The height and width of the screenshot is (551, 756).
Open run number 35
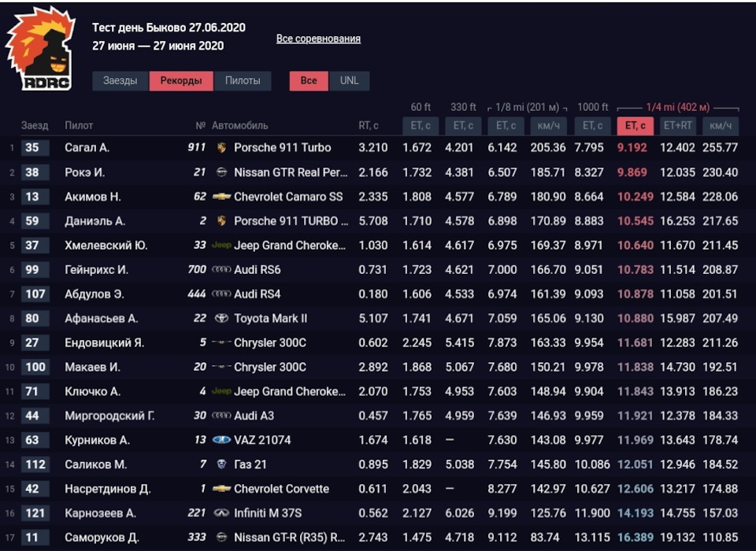pyautogui.click(x=35, y=147)
